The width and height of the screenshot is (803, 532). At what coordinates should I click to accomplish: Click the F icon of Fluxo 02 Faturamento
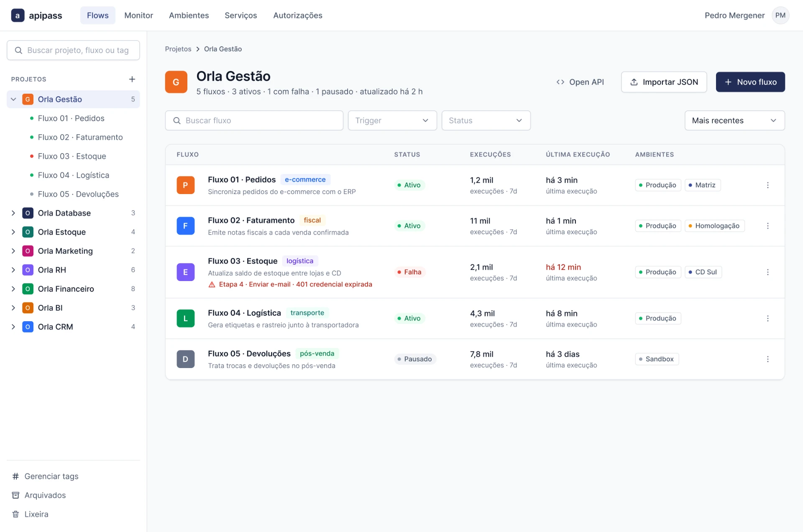pos(186,226)
